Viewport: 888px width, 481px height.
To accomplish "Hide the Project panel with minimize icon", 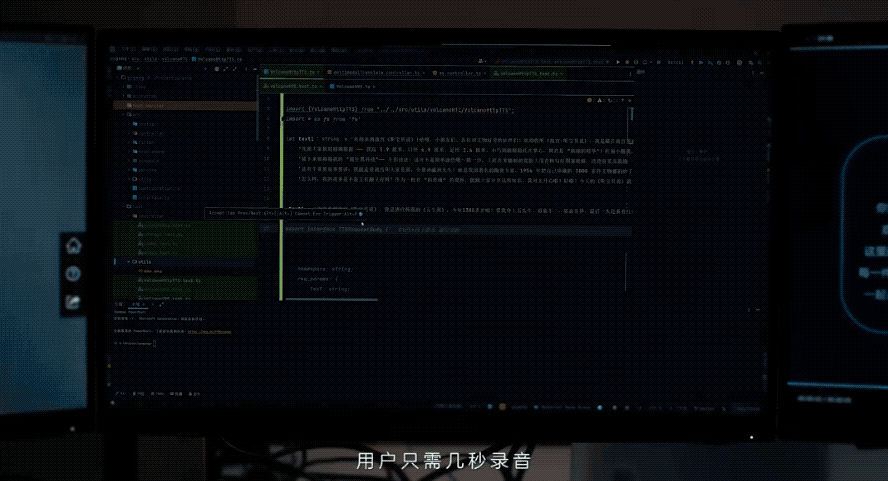I will [254, 69].
